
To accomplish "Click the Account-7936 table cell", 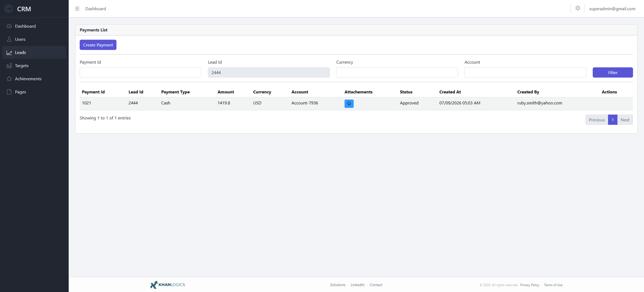I will click(x=305, y=103).
